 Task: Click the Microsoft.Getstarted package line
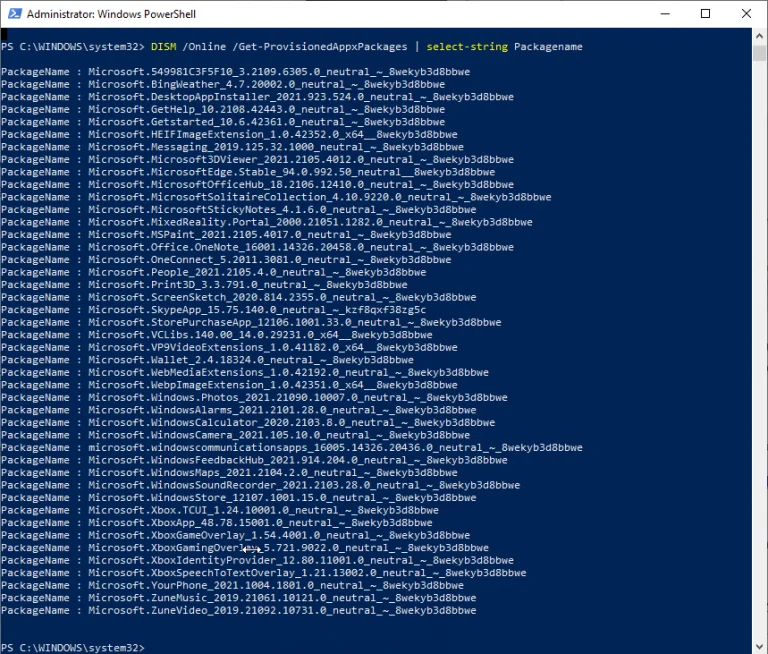pyautogui.click(x=223, y=122)
